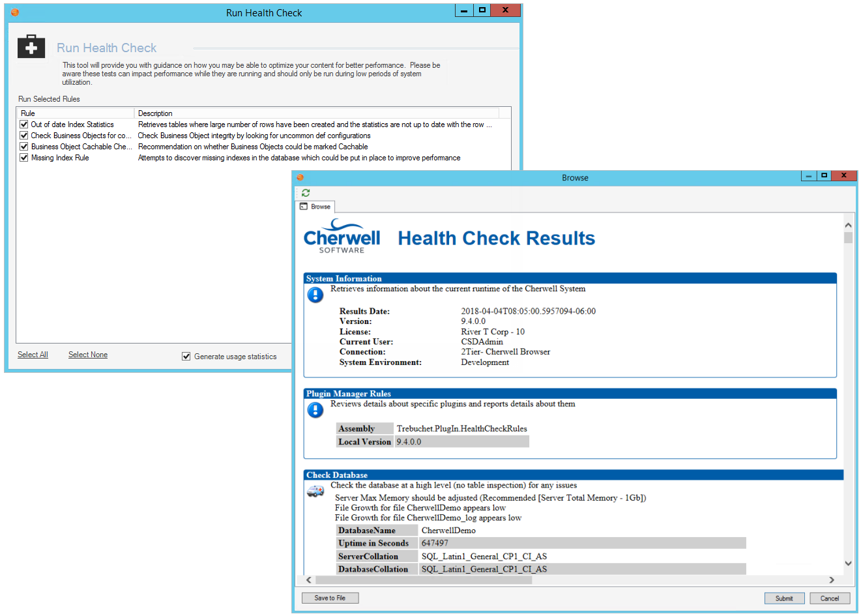Click the Development system environment value

pyautogui.click(x=485, y=362)
